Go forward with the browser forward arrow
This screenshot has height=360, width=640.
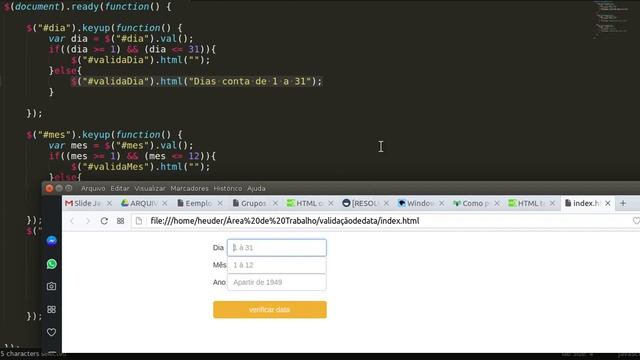coord(87,221)
